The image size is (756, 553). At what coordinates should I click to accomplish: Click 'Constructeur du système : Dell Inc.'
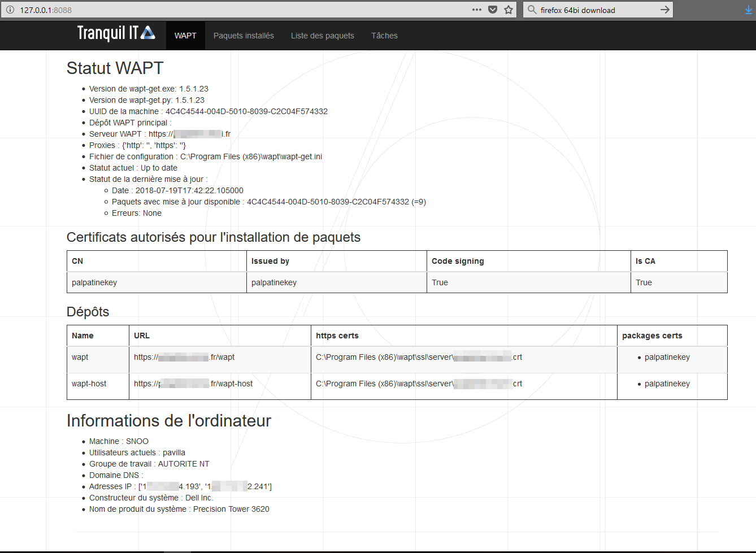[151, 498]
